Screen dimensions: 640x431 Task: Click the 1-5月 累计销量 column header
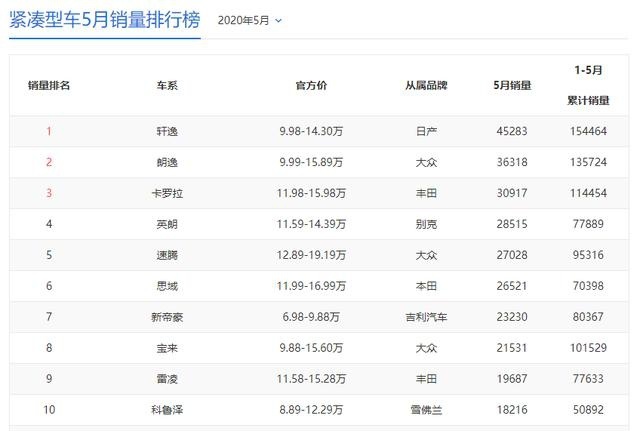(588, 85)
